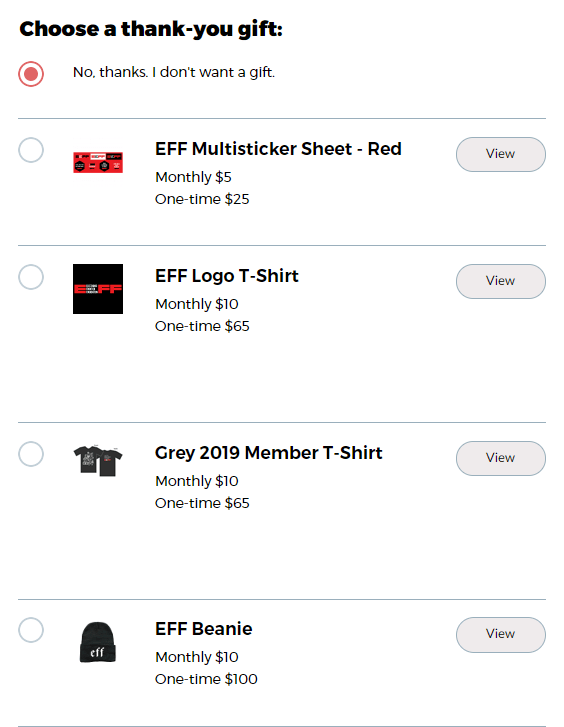Click the grey t-shirts thumbnail image
The height and width of the screenshot is (727, 564).
pyautogui.click(x=98, y=461)
